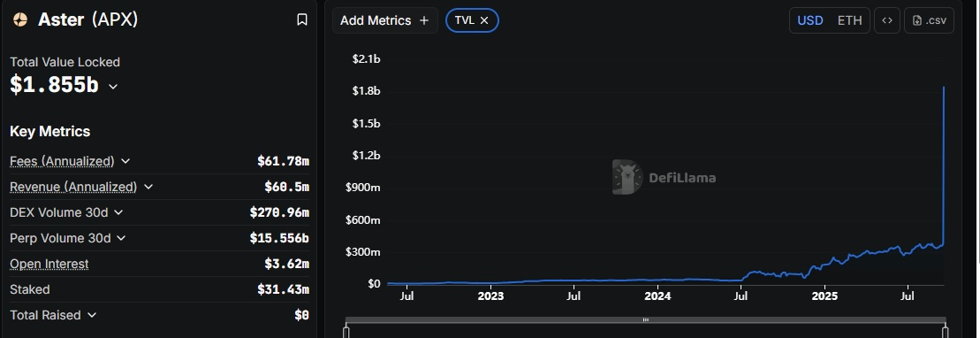This screenshot has height=338, width=980.
Task: Open the Add Metrics menu
Action: 385,20
